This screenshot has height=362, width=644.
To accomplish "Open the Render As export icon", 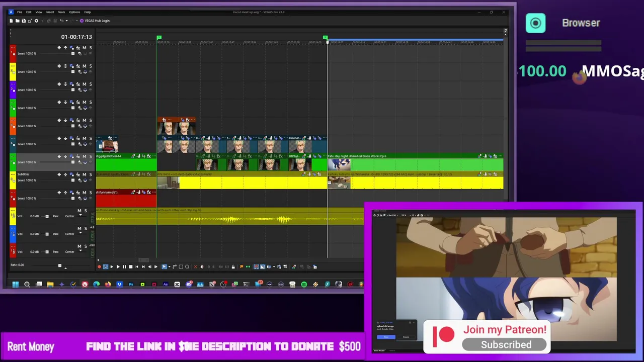I will pyautogui.click(x=30, y=21).
